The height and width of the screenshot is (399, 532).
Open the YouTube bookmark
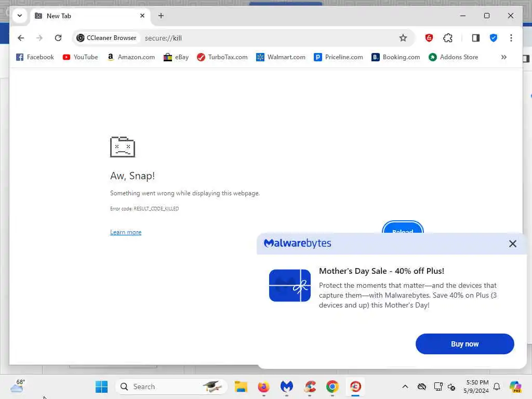click(x=81, y=57)
